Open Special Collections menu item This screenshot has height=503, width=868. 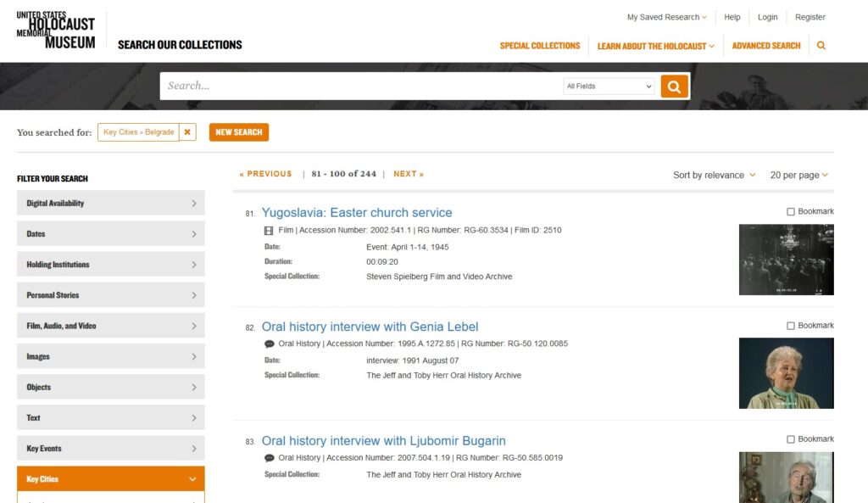click(x=540, y=46)
